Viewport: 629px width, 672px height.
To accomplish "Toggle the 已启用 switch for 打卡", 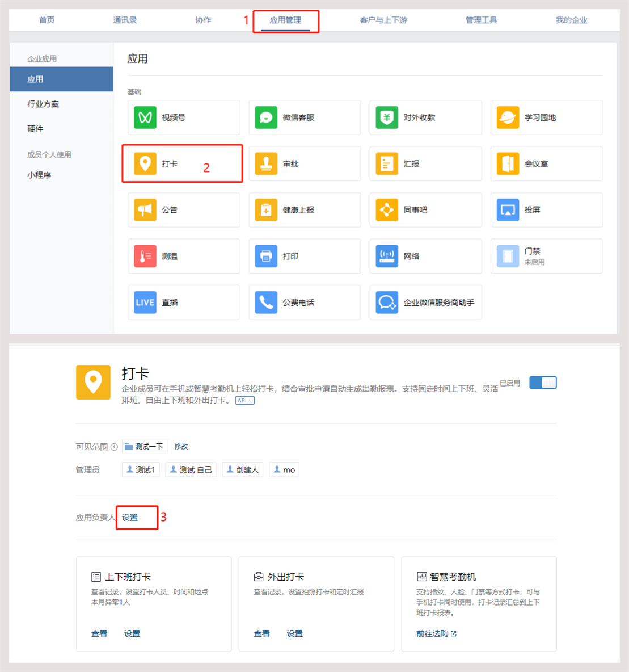I will click(x=543, y=383).
